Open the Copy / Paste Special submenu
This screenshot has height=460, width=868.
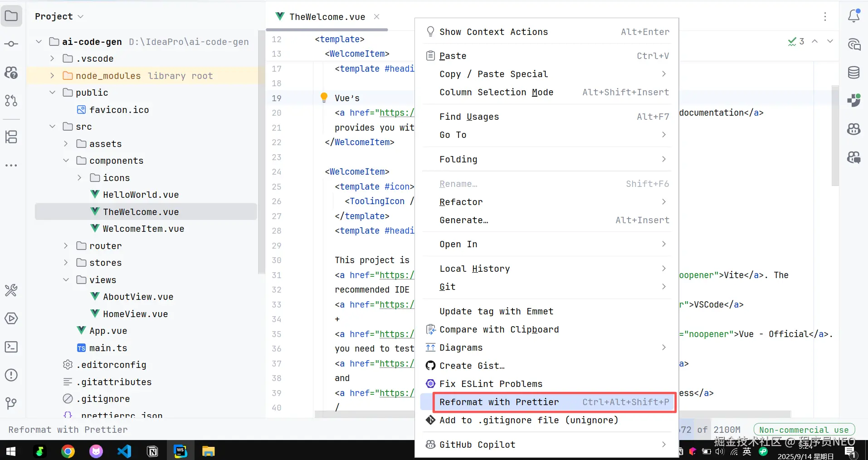(x=547, y=74)
